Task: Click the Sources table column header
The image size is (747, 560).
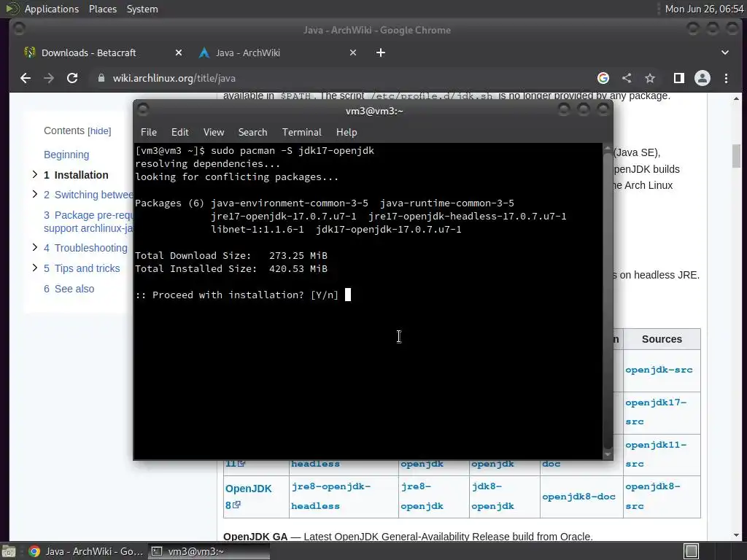Action: click(662, 339)
